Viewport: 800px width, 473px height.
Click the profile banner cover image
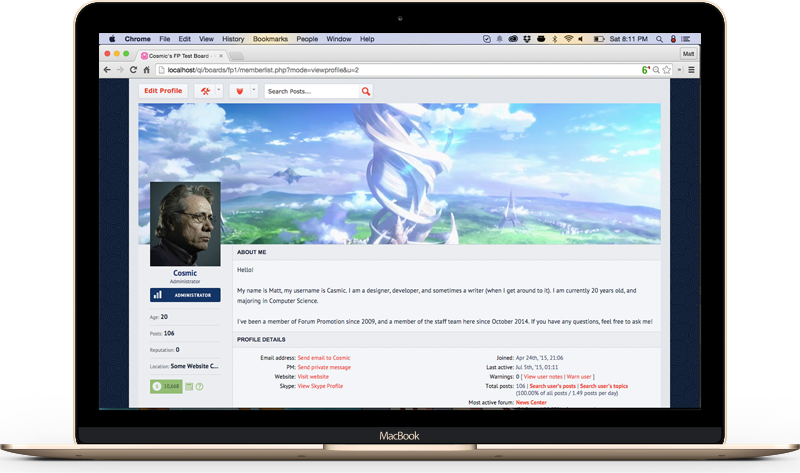pyautogui.click(x=399, y=173)
